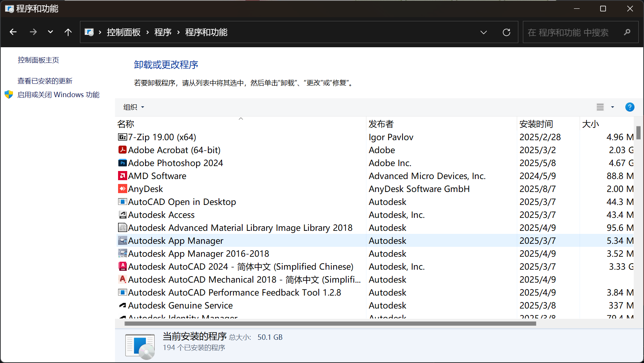Open 控制面板主页 link
The width and height of the screenshot is (644, 363).
pos(38,60)
